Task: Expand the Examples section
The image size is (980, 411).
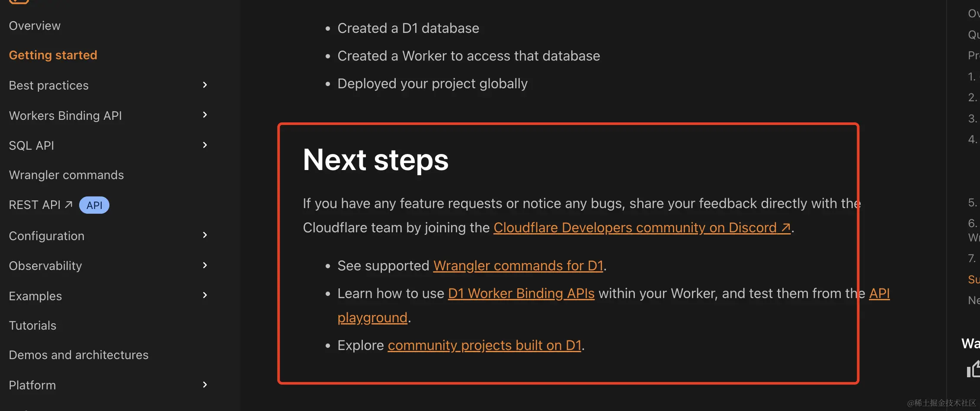Action: [205, 295]
